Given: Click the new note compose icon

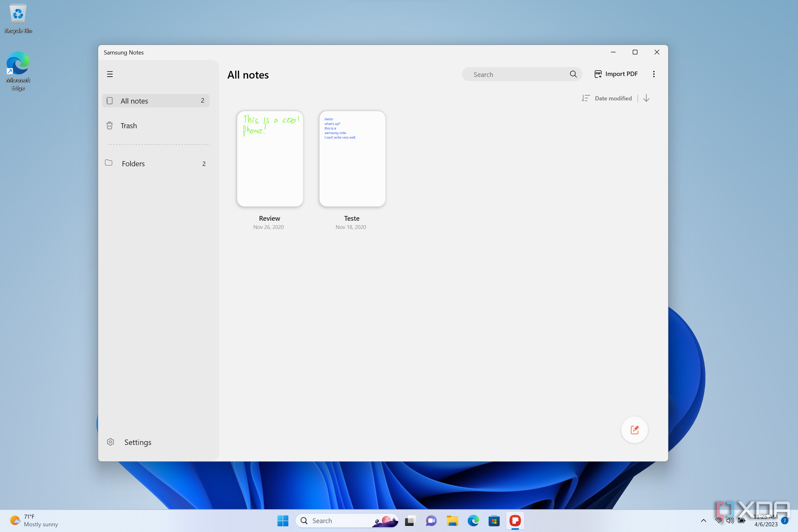Looking at the screenshot, I should [634, 430].
